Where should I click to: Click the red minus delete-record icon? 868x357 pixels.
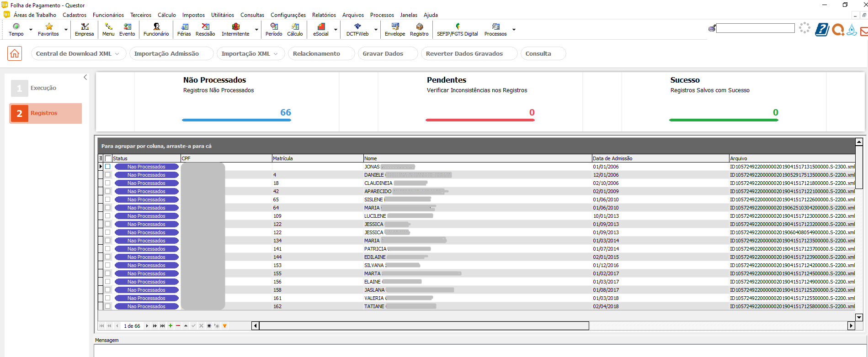click(178, 326)
